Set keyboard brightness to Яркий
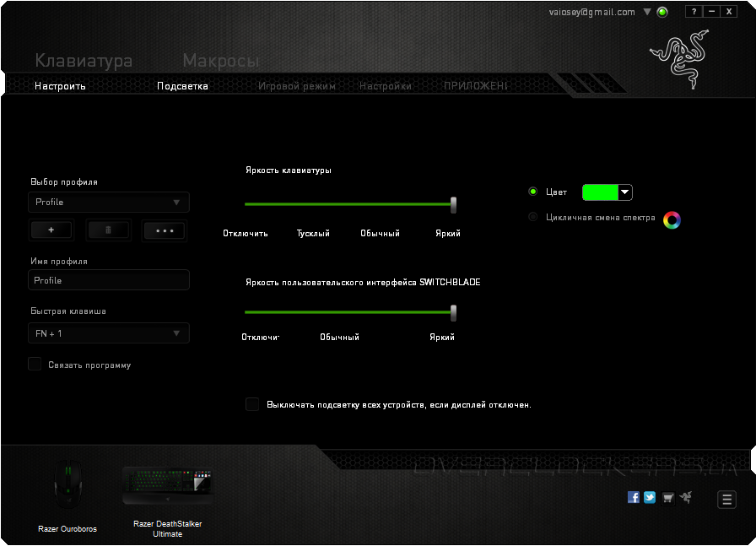The height and width of the screenshot is (546, 756). pos(448,234)
